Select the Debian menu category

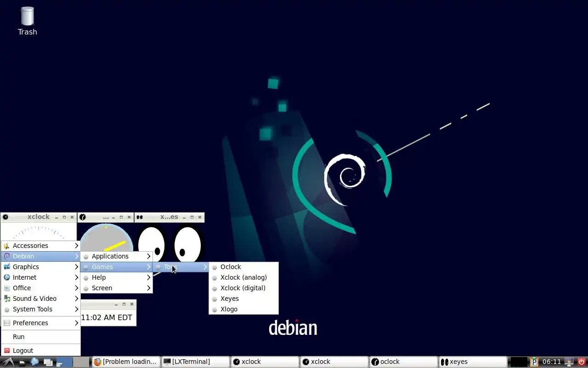pos(41,256)
